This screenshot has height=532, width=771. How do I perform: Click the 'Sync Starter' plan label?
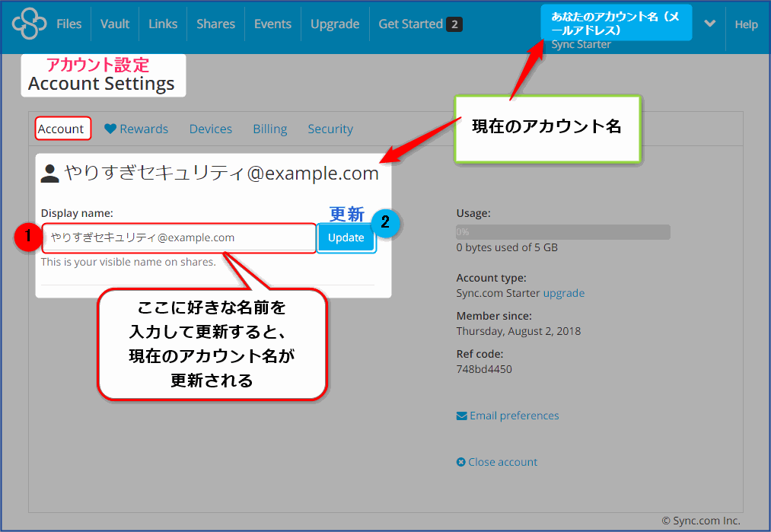click(581, 45)
